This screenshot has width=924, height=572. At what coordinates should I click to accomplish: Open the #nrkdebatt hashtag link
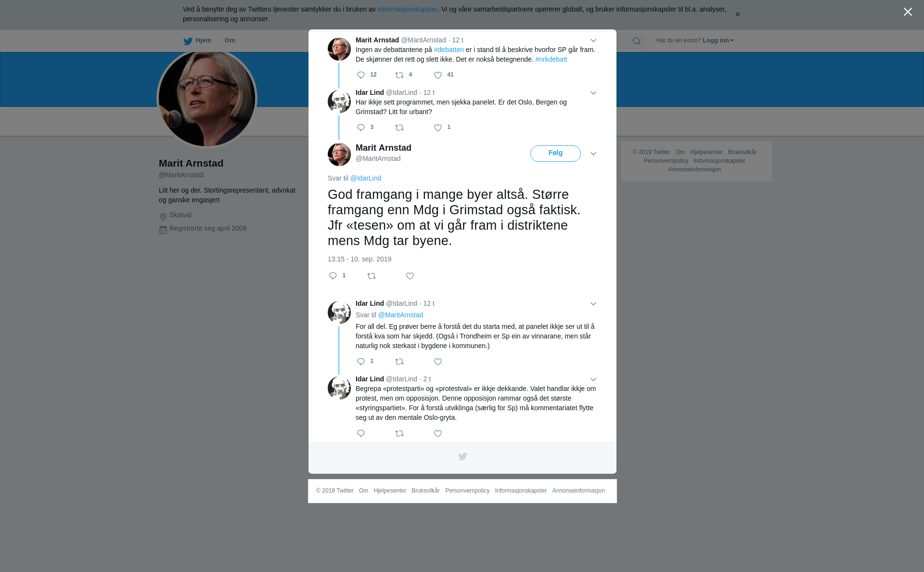[551, 59]
